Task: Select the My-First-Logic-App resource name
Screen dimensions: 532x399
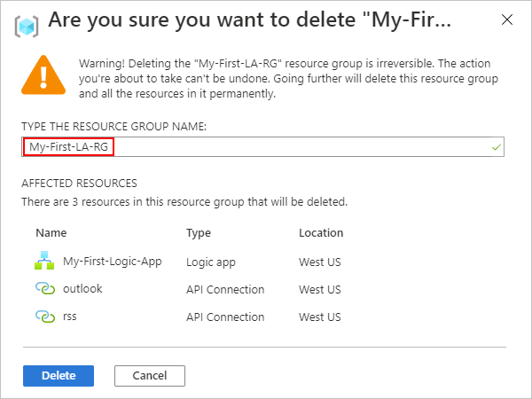Action: [x=112, y=262]
